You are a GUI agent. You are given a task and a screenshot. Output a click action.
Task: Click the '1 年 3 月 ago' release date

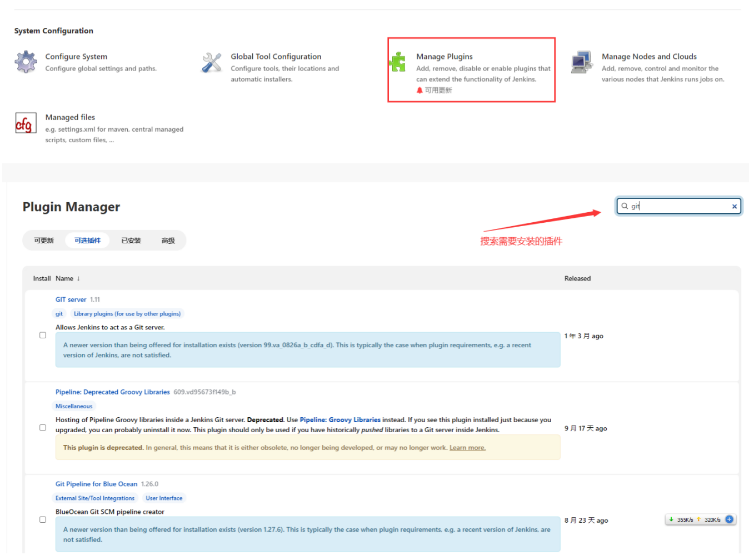(x=584, y=336)
